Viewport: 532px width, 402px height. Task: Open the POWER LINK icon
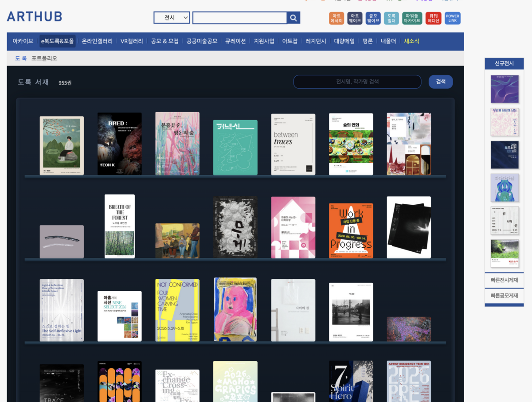pos(453,18)
